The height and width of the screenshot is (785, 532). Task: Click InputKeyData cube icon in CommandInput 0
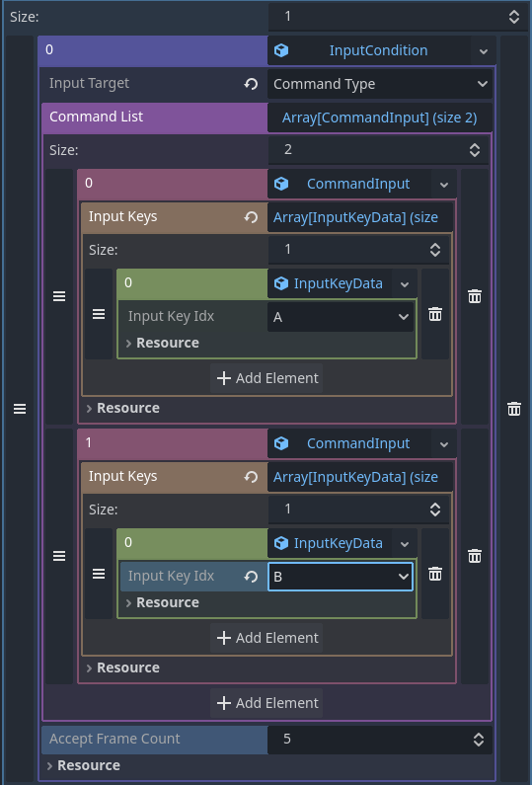[281, 283]
